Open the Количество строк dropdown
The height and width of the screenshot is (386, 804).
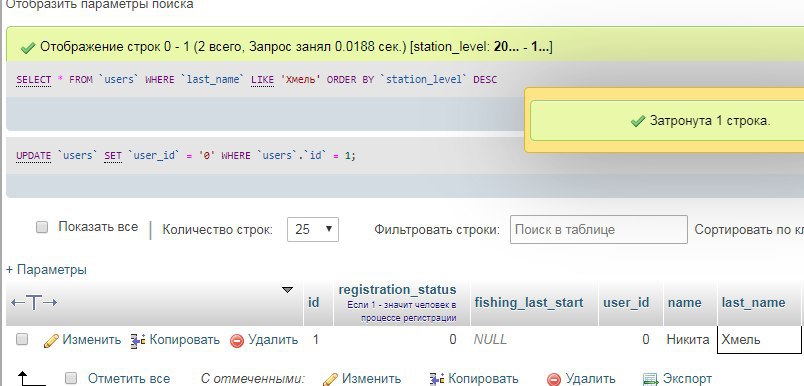[313, 229]
